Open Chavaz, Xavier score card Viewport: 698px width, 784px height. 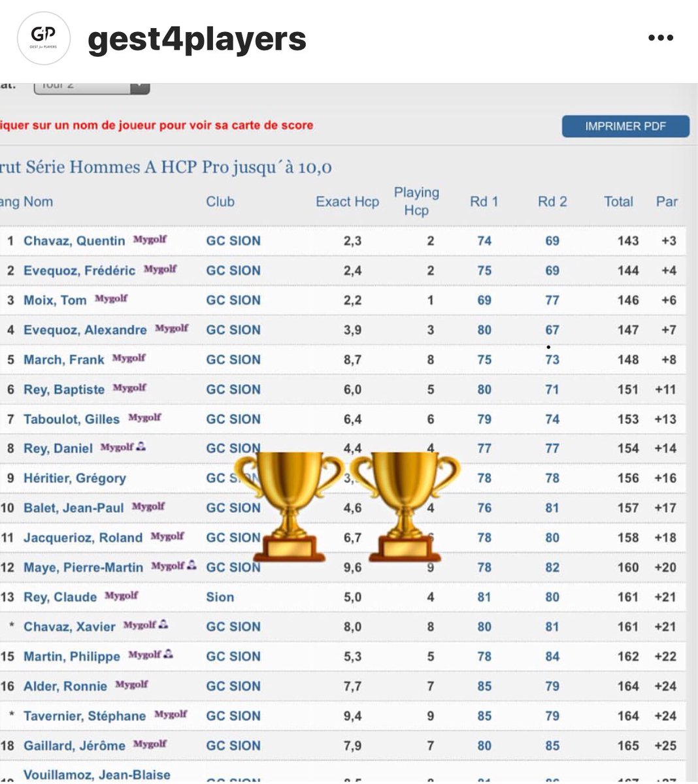click(x=69, y=627)
